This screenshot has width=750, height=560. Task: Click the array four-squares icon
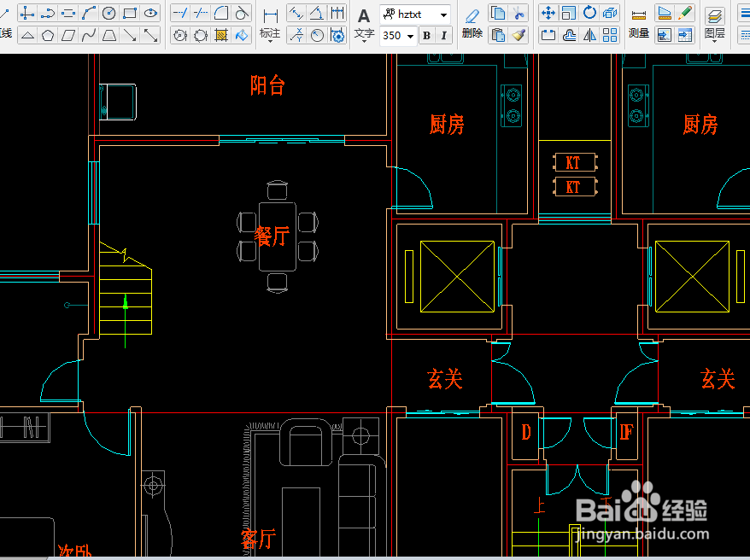[610, 35]
